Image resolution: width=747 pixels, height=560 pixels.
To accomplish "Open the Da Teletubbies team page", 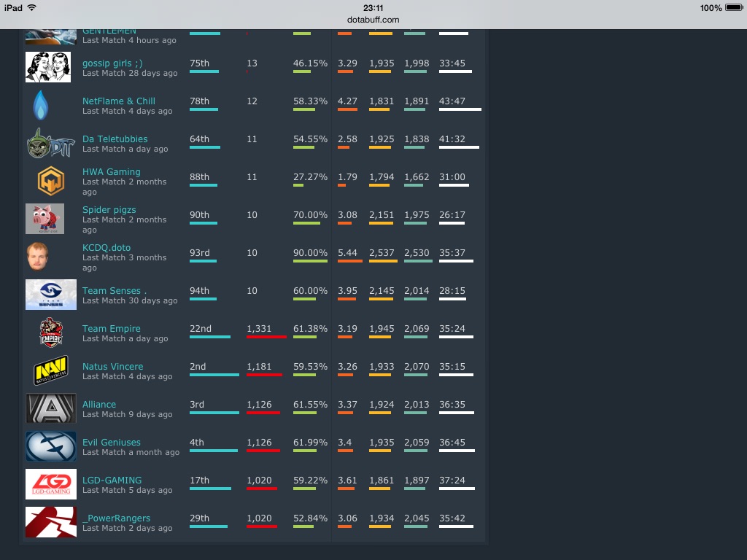I will pos(115,139).
